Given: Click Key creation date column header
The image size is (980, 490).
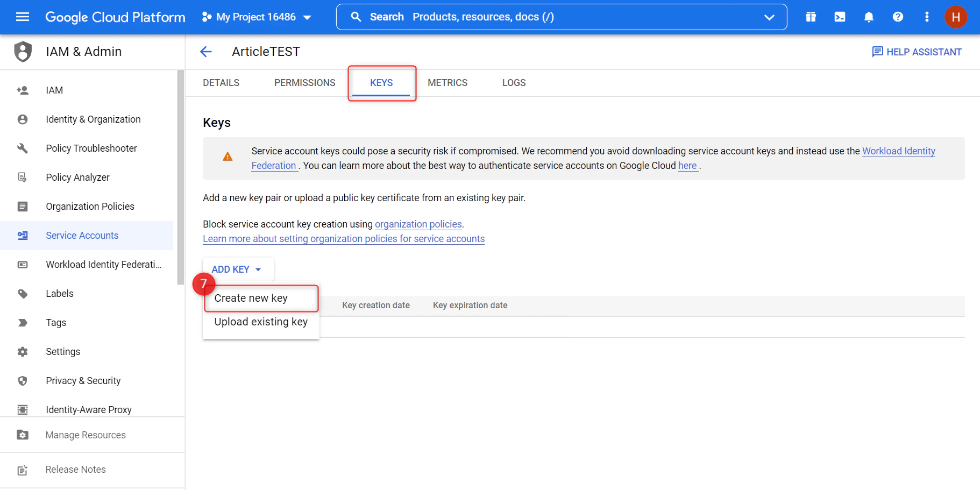Looking at the screenshot, I should pyautogui.click(x=376, y=306).
